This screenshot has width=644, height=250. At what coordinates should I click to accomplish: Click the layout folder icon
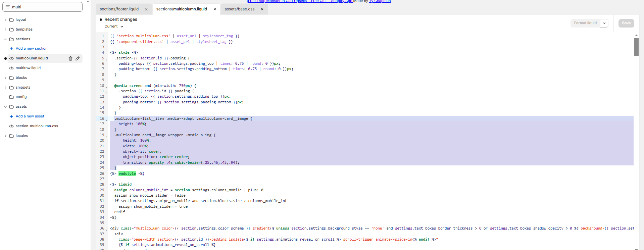click(x=11, y=20)
